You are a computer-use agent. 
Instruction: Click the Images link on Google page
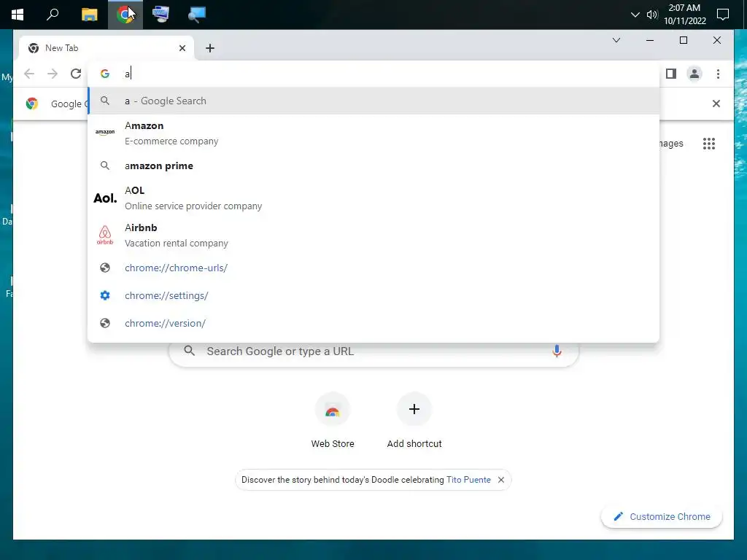pyautogui.click(x=671, y=144)
